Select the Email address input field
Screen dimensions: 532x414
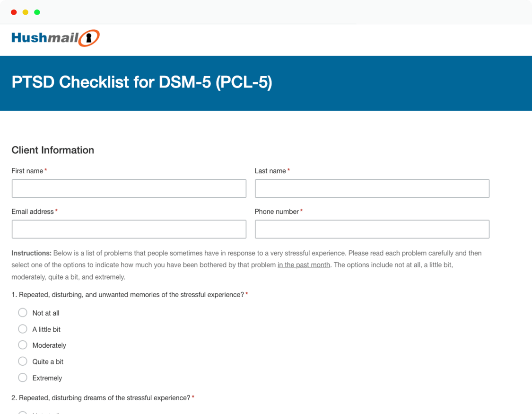pyautogui.click(x=129, y=229)
